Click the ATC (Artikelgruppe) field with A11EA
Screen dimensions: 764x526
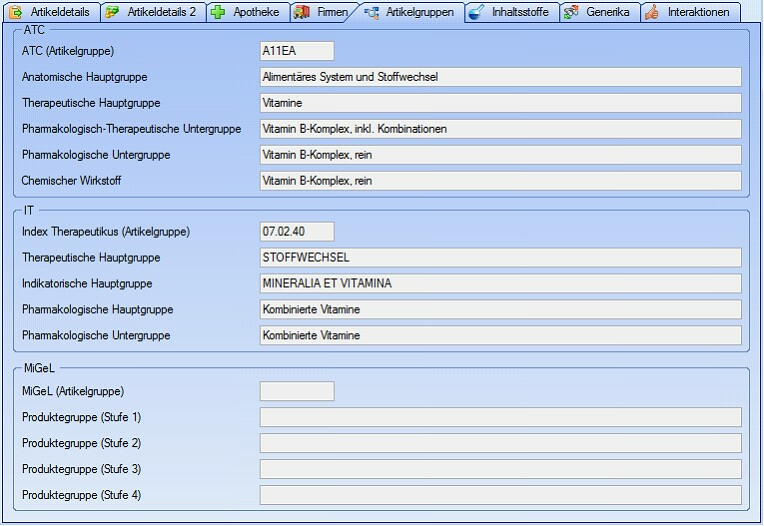pos(297,51)
